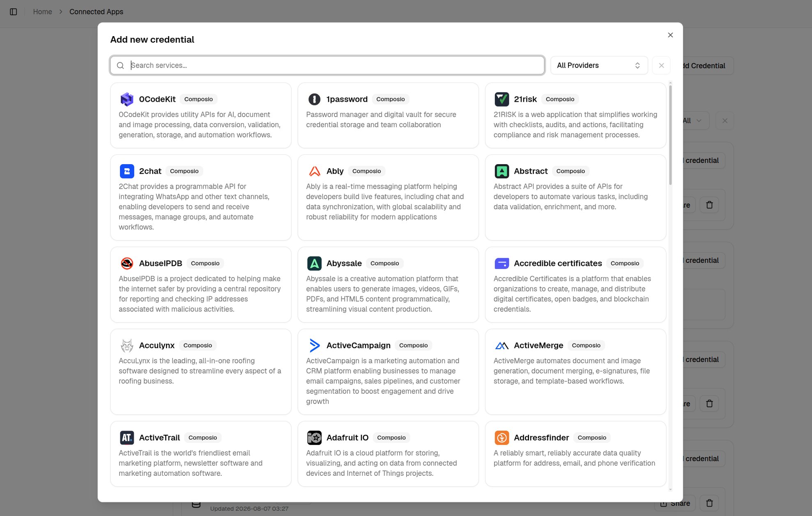Click the Abyssale logo icon
The image size is (812, 516).
[x=314, y=264]
